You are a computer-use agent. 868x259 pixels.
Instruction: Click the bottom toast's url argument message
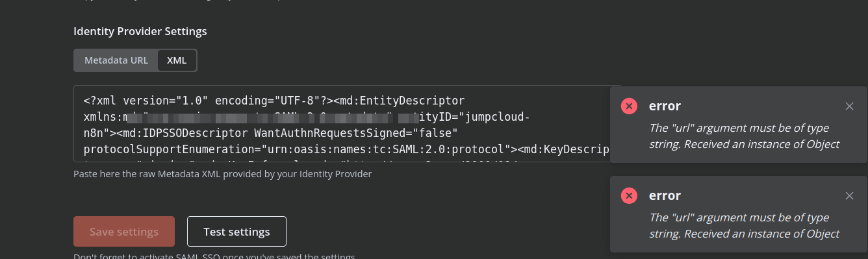coord(745,226)
